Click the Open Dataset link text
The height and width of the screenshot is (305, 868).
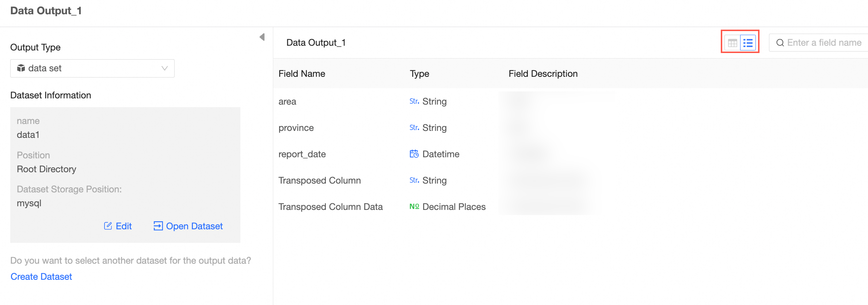pos(194,226)
